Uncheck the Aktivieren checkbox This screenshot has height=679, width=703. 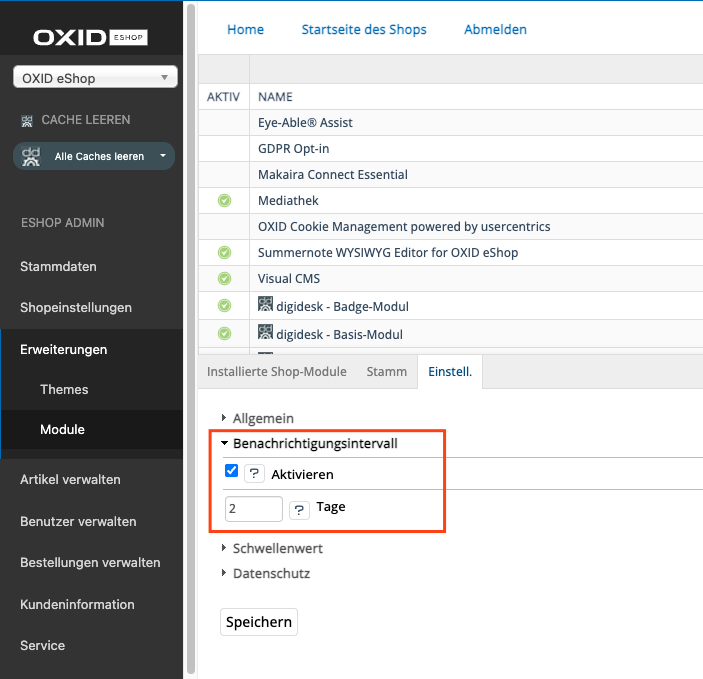pos(232,472)
